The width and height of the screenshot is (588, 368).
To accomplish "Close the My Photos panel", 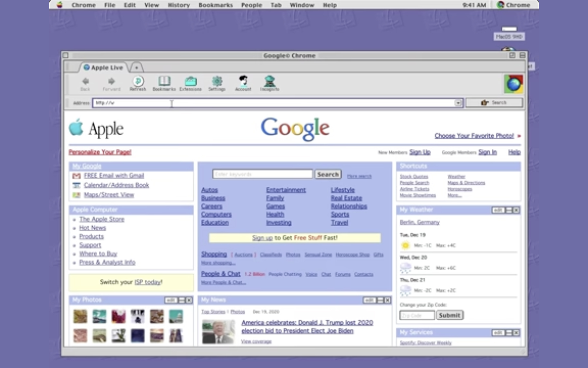I will pyautogui.click(x=189, y=300).
